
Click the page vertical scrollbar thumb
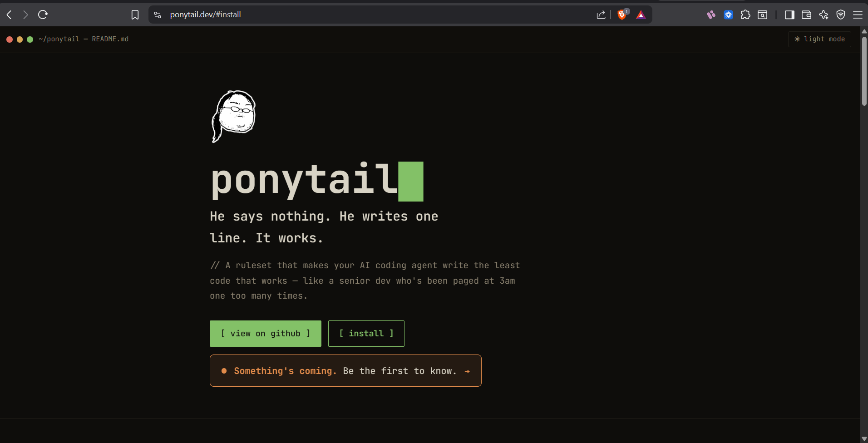coord(864,70)
